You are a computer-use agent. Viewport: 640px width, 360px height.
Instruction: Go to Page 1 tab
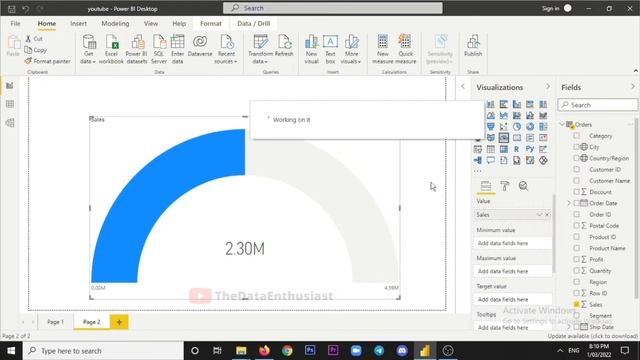[56, 322]
